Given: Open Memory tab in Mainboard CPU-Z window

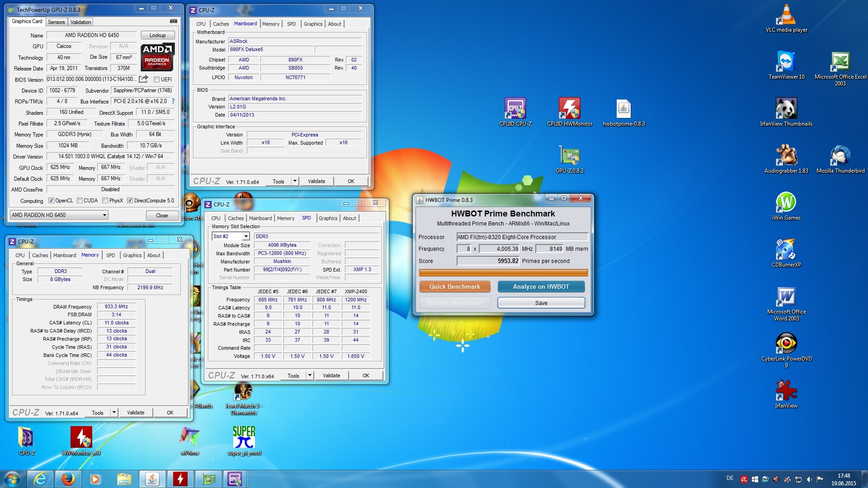Looking at the screenshot, I should pos(271,24).
